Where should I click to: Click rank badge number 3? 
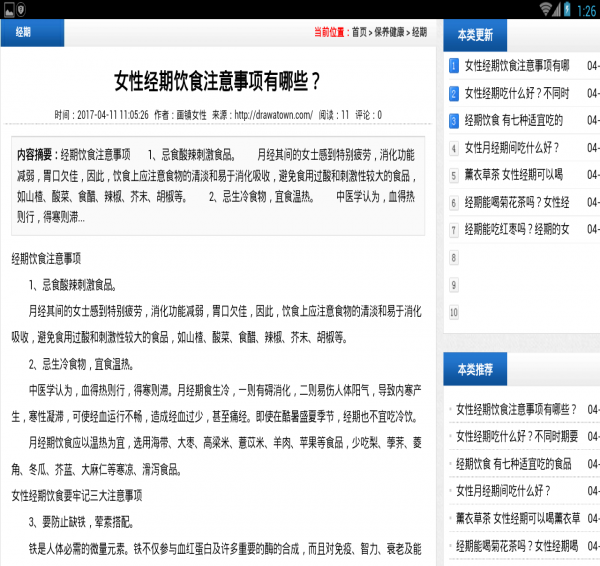[x=453, y=121]
